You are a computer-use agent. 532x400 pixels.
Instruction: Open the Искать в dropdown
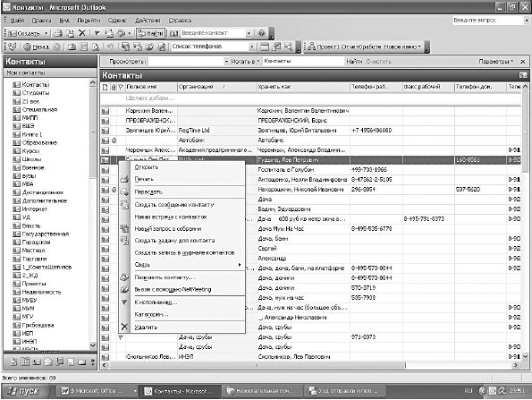245,62
